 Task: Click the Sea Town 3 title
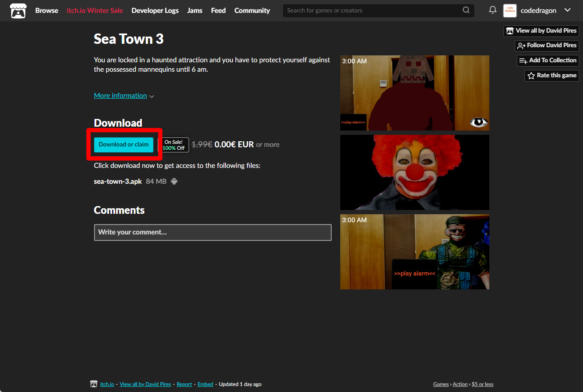click(128, 39)
